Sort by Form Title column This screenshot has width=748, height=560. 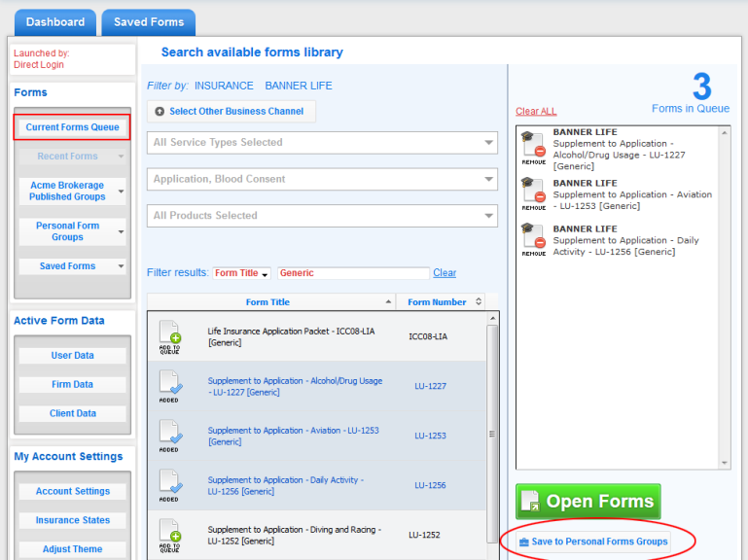point(271,302)
